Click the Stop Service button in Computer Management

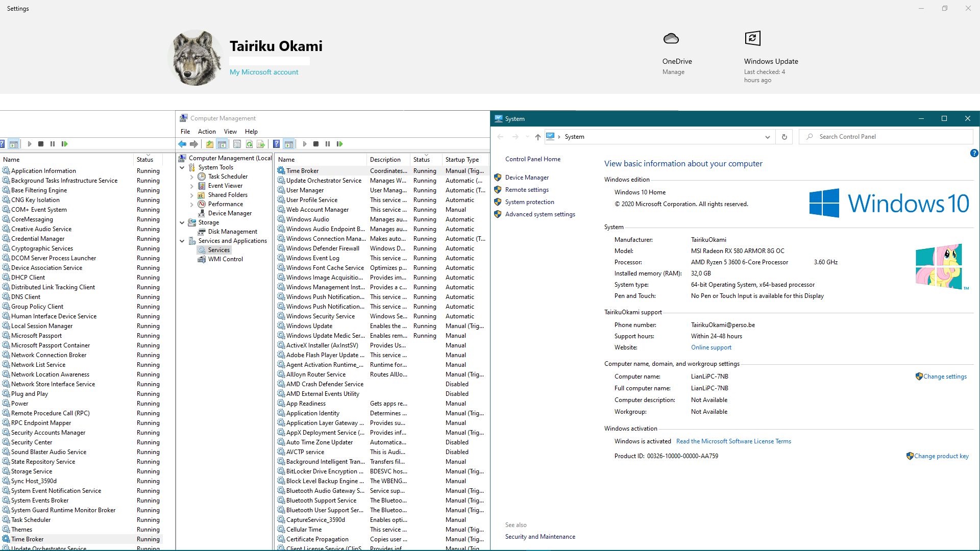click(x=316, y=144)
